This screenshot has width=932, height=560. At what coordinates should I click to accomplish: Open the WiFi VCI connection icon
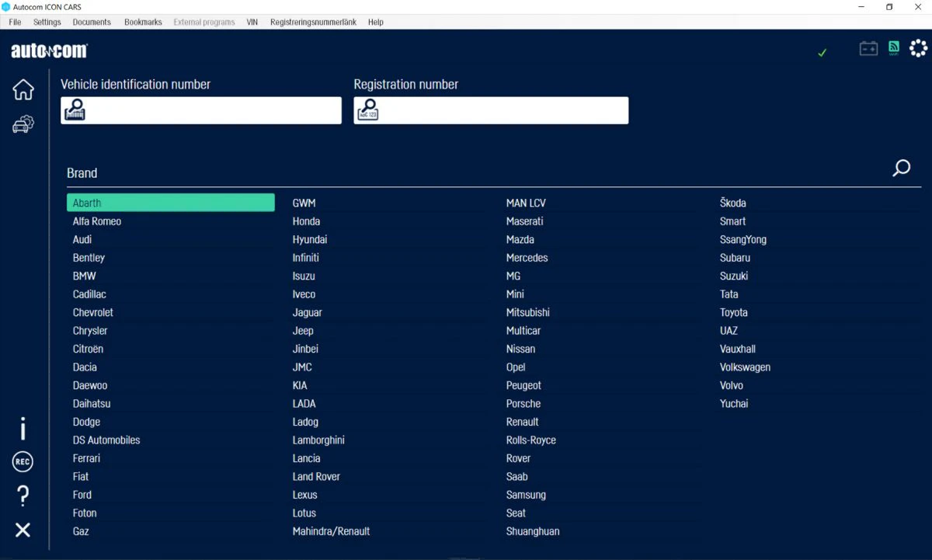894,49
